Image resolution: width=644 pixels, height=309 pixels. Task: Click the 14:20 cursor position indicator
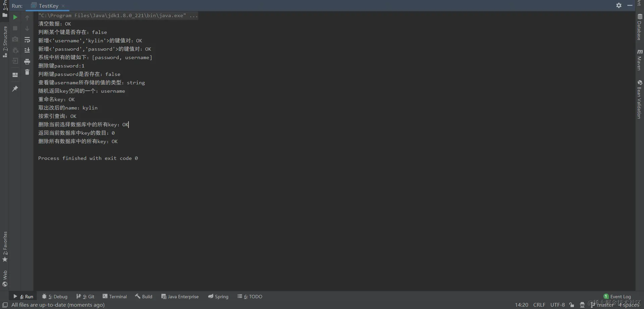[x=522, y=305]
